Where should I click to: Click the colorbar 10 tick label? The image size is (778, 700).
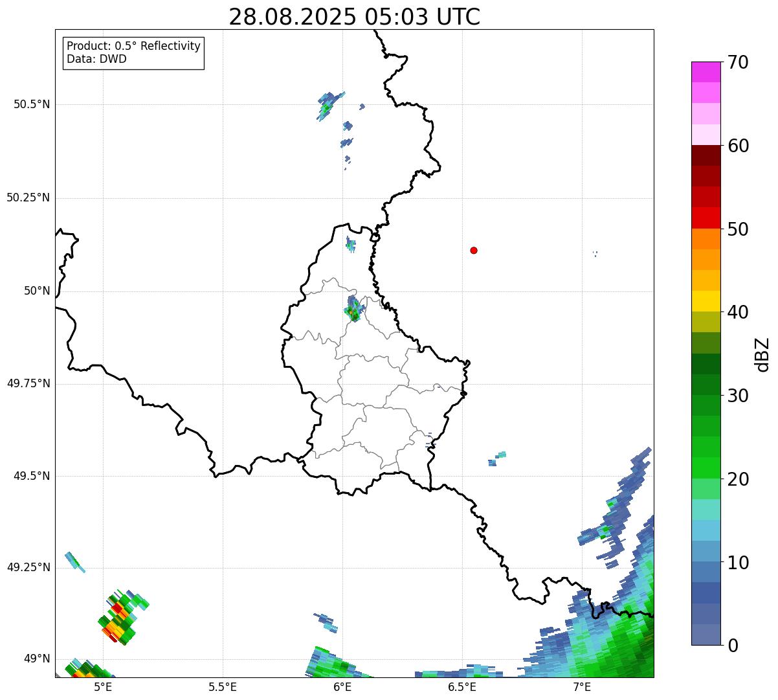click(x=738, y=562)
